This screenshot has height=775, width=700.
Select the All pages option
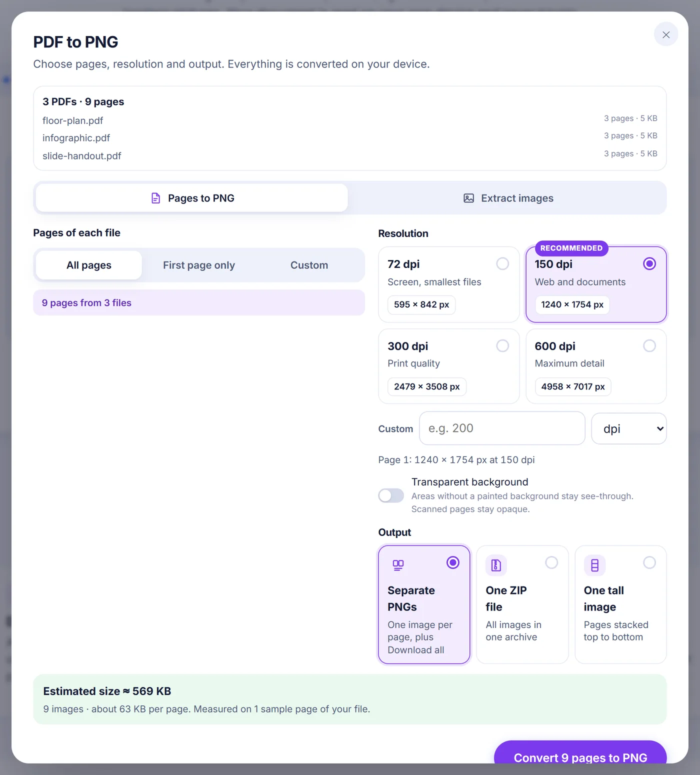[x=89, y=265]
